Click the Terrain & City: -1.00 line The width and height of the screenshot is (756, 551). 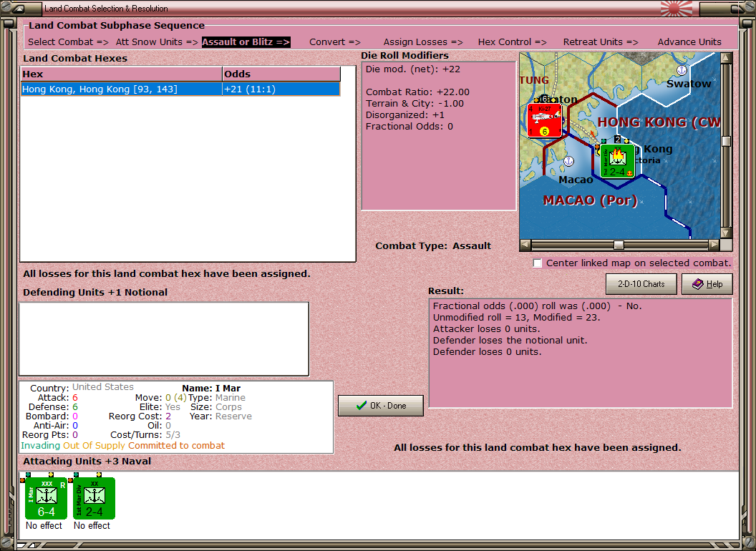415,104
